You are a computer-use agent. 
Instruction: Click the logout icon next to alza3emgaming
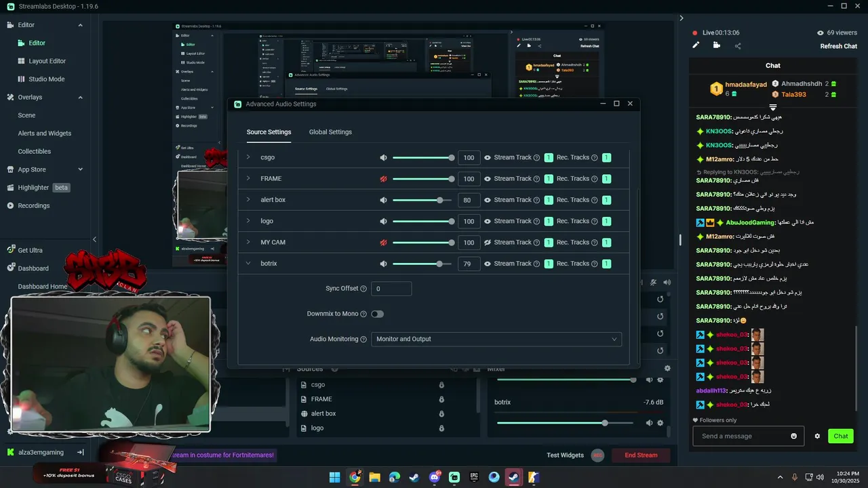tap(80, 452)
